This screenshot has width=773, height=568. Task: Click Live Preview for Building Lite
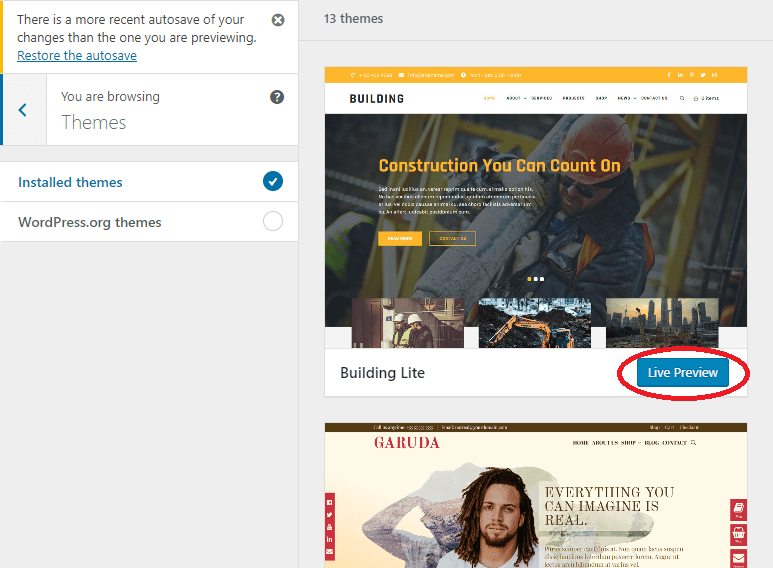(683, 373)
